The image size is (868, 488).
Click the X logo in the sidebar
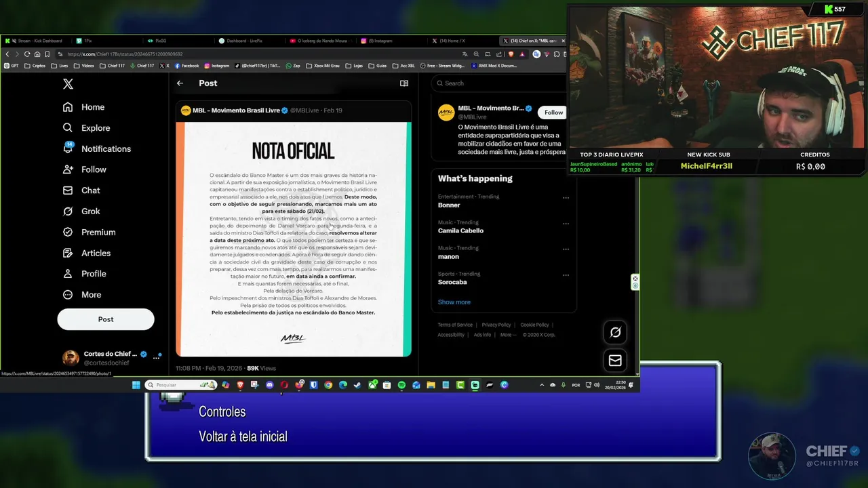[68, 84]
